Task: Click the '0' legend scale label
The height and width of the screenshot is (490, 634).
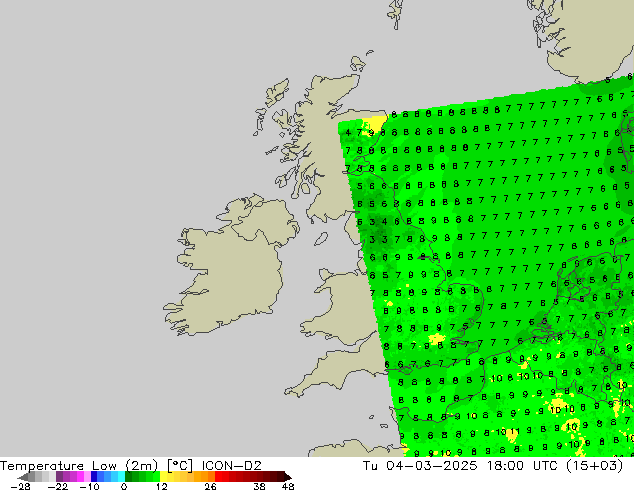Action: 124,486
